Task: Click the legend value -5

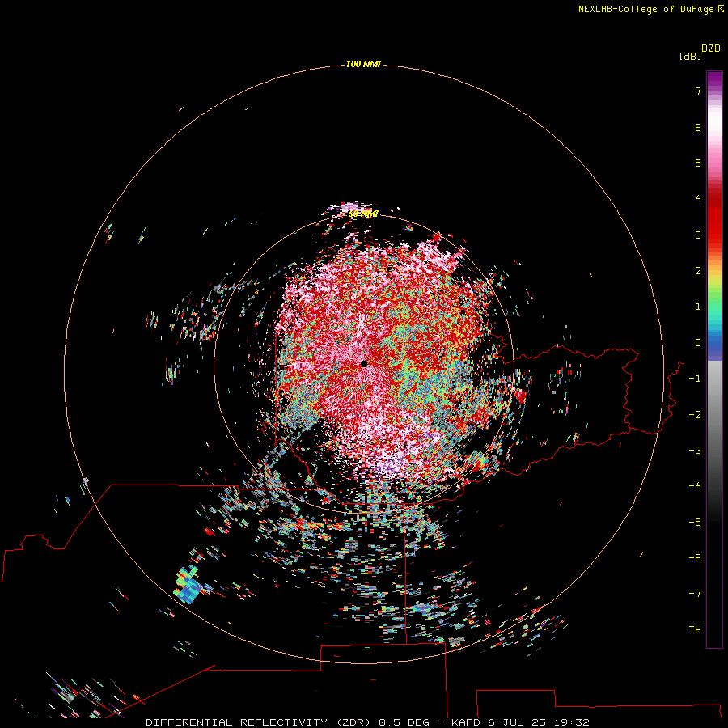Action: point(695,522)
